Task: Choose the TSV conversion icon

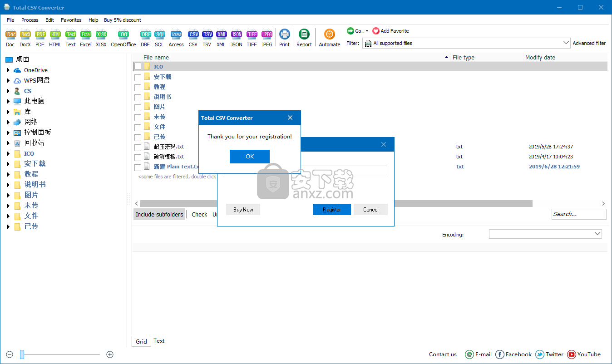Action: 207,34
